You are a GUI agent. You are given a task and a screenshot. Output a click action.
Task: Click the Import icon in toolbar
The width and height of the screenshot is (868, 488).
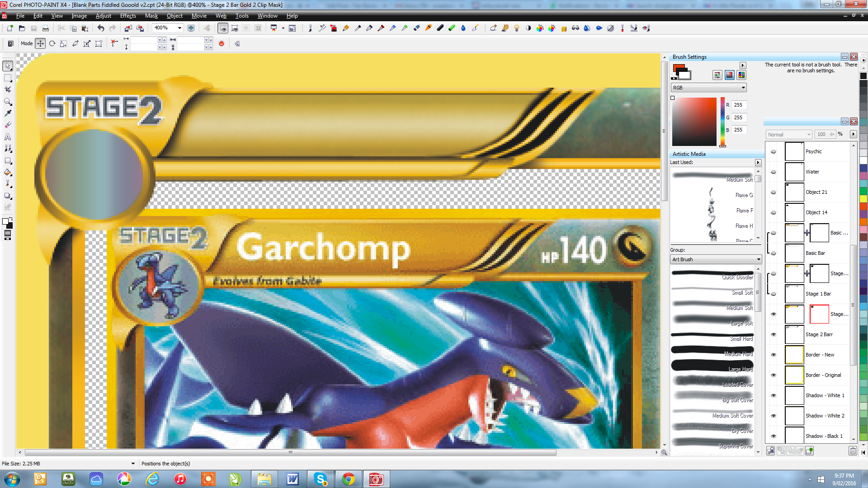point(128,28)
